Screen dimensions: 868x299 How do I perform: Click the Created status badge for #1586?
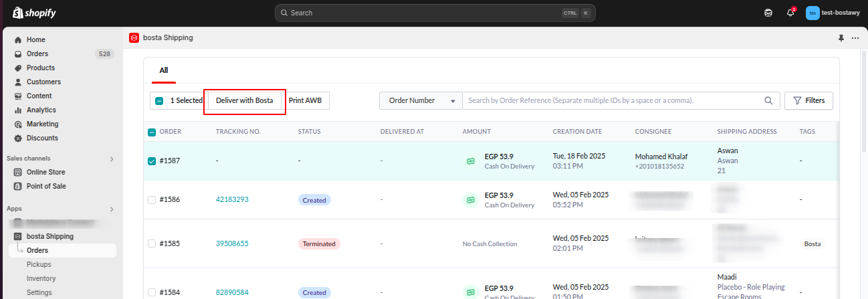click(x=314, y=200)
